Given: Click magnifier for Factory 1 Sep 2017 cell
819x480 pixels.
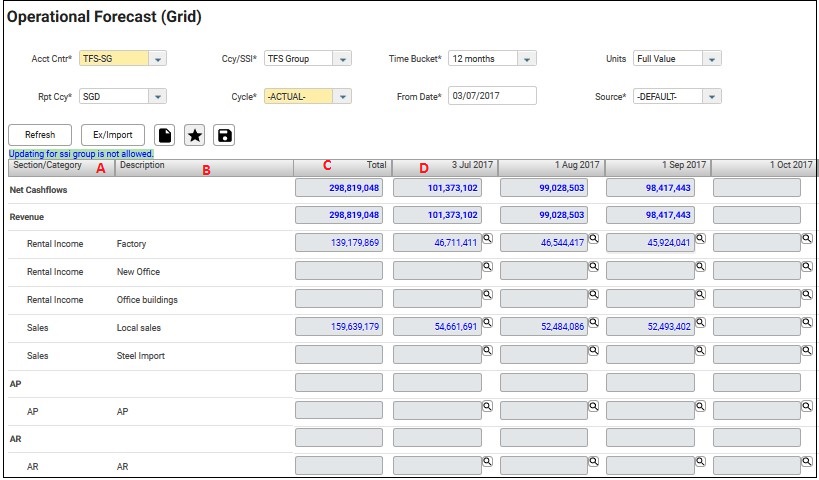Looking at the screenshot, I should click(701, 239).
